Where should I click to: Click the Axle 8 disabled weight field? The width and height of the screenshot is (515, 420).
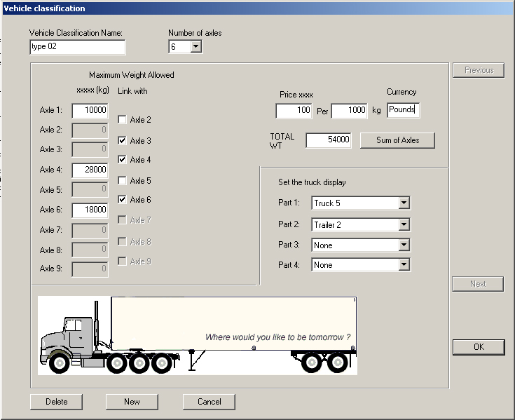point(90,250)
